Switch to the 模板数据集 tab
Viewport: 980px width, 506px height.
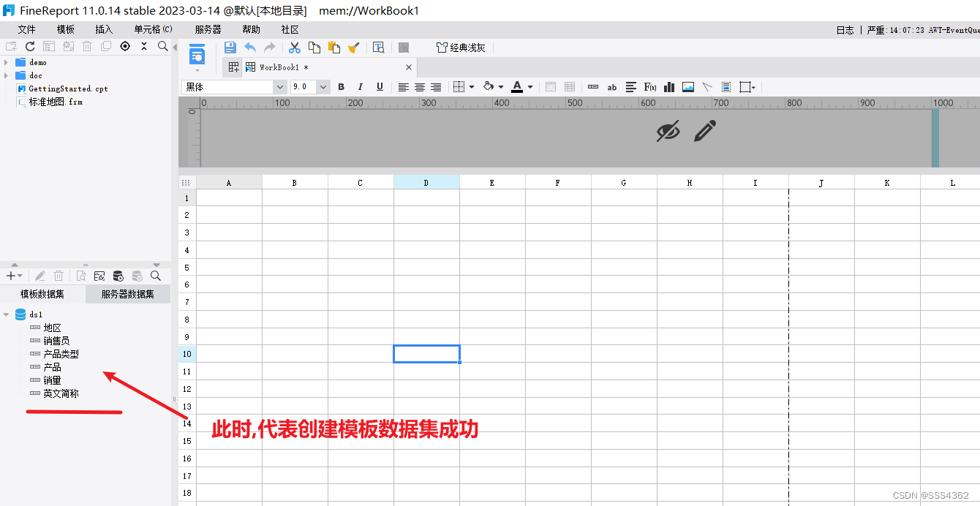point(42,294)
